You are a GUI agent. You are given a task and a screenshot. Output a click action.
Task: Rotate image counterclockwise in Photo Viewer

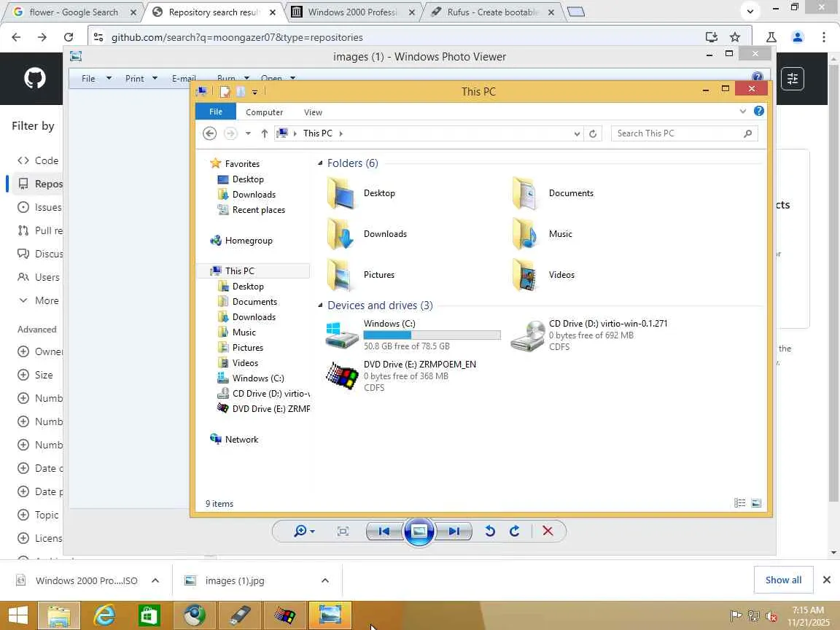tap(490, 531)
